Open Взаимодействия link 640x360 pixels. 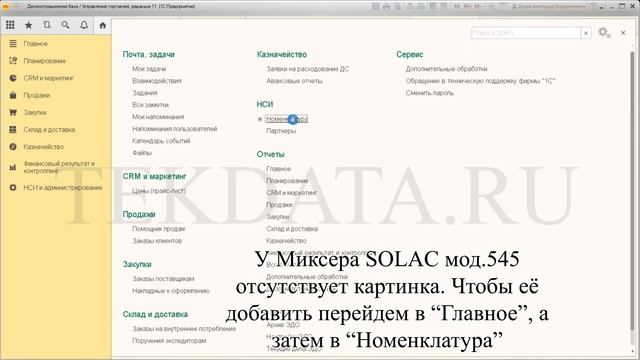coord(157,81)
